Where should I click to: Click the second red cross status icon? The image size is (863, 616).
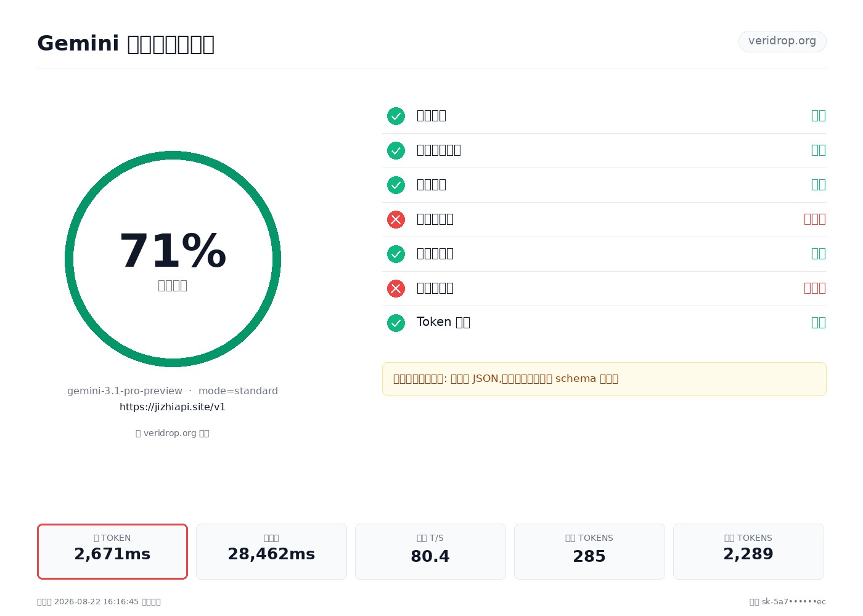pyautogui.click(x=396, y=288)
